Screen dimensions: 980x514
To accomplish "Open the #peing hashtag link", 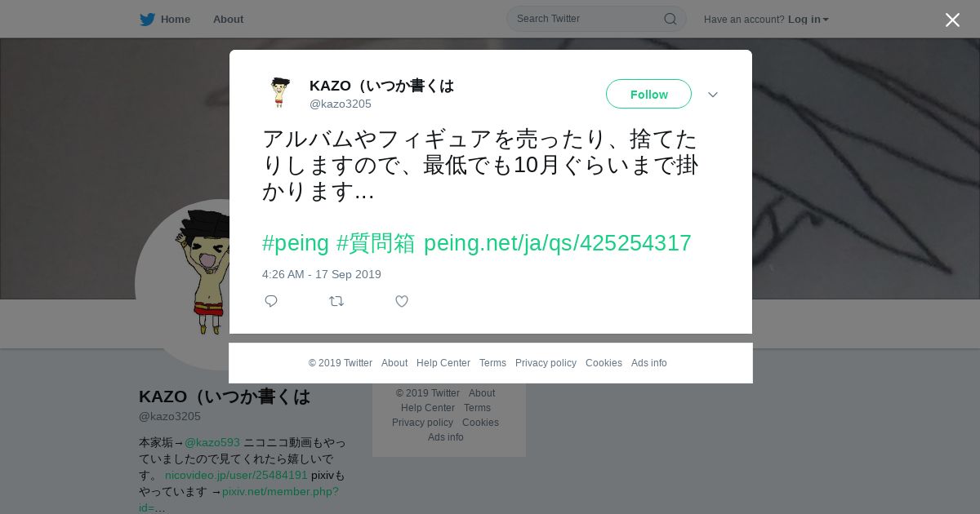I will pyautogui.click(x=296, y=243).
